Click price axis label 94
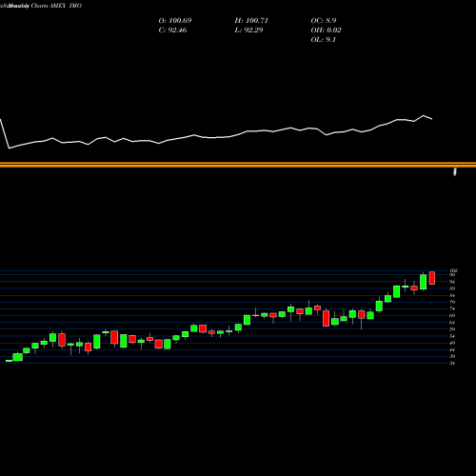Screen dimensions: 476x476 click(452, 282)
